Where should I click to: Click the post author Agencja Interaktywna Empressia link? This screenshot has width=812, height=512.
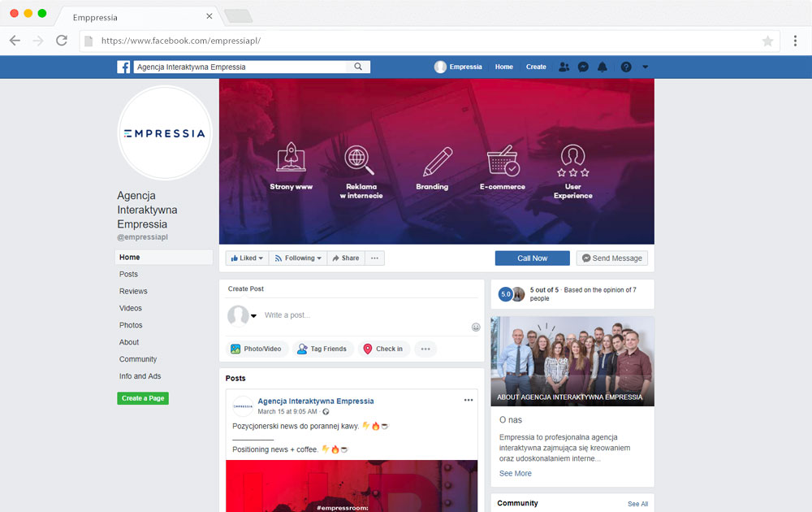coord(315,401)
